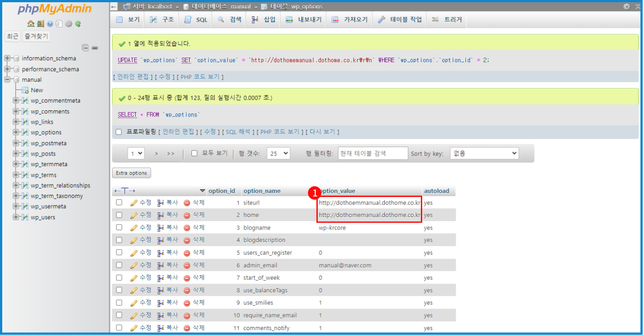Screen dimensions: 644x335
Task: Expand the information_schema database node
Action: 7,59
